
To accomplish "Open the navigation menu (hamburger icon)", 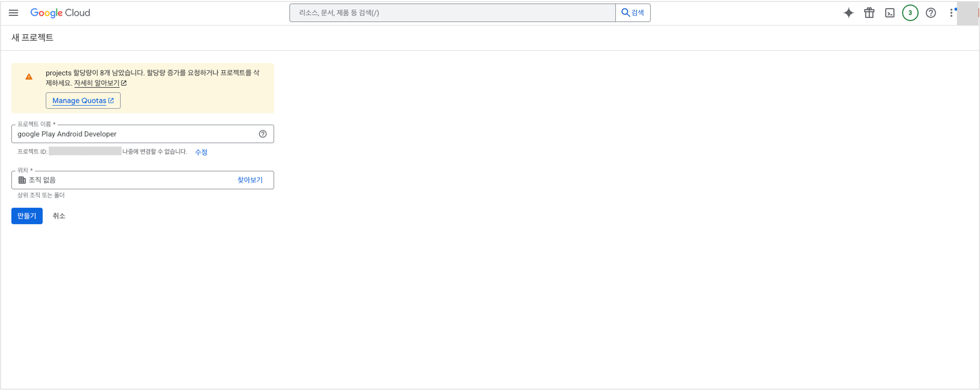I will click(x=13, y=12).
